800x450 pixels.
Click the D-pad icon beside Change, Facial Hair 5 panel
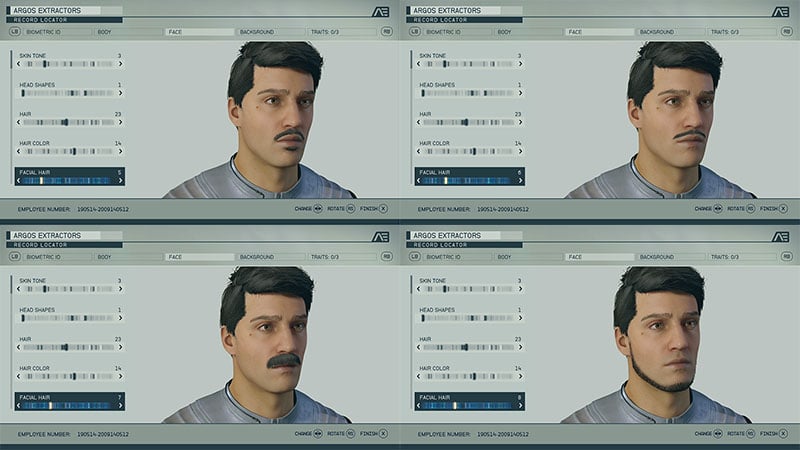click(318, 209)
